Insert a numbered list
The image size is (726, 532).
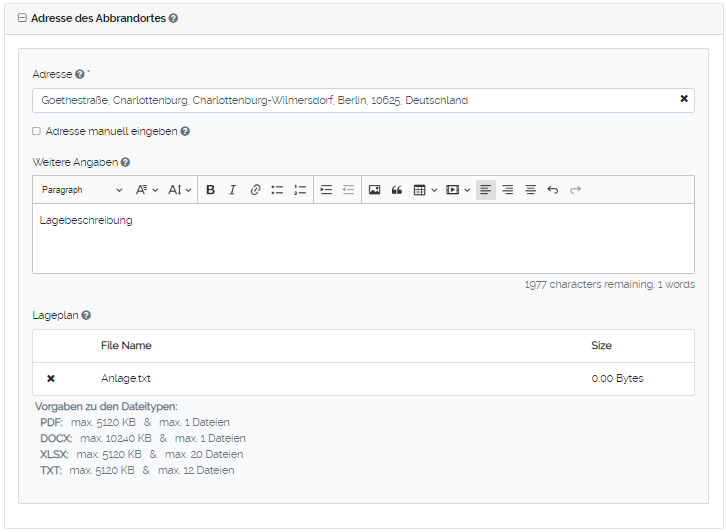300,190
